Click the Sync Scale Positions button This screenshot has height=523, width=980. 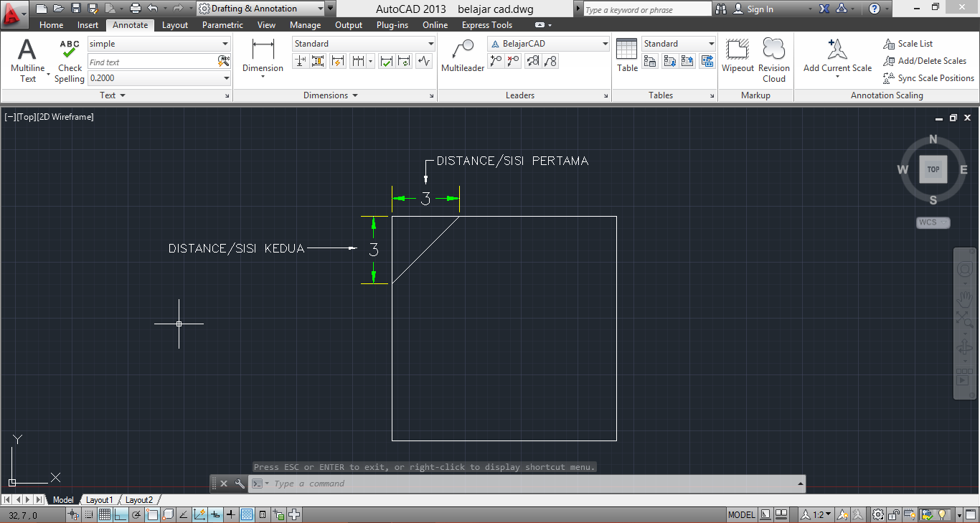click(x=929, y=78)
